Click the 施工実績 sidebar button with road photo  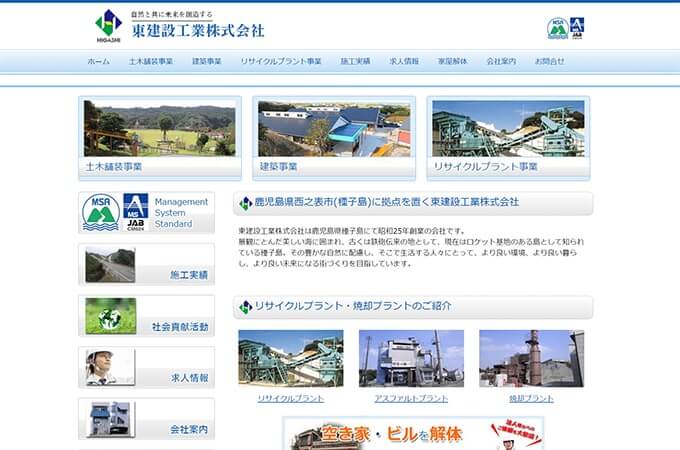pos(146,265)
